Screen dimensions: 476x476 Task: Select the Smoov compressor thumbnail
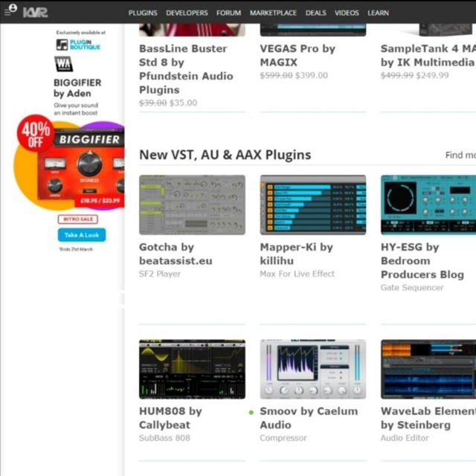click(x=312, y=370)
